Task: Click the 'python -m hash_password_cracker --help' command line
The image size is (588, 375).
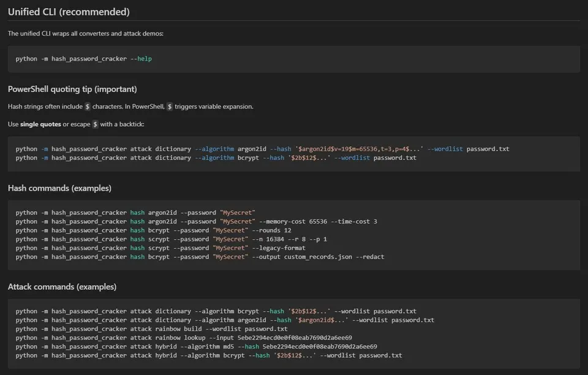Action: pos(84,59)
